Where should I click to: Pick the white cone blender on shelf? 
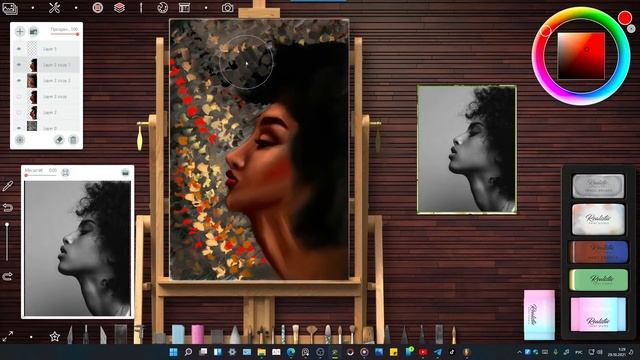point(235,334)
